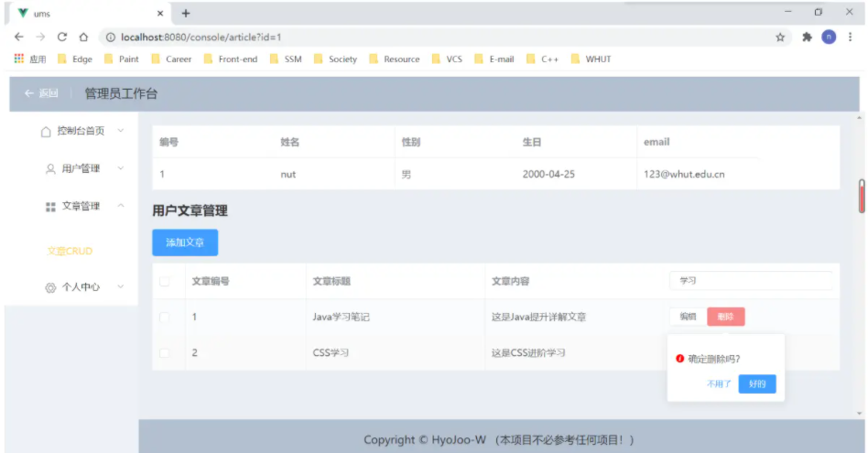Expand the 用户管理 menu chevron
Viewport: 868px width, 453px height.
tap(121, 168)
